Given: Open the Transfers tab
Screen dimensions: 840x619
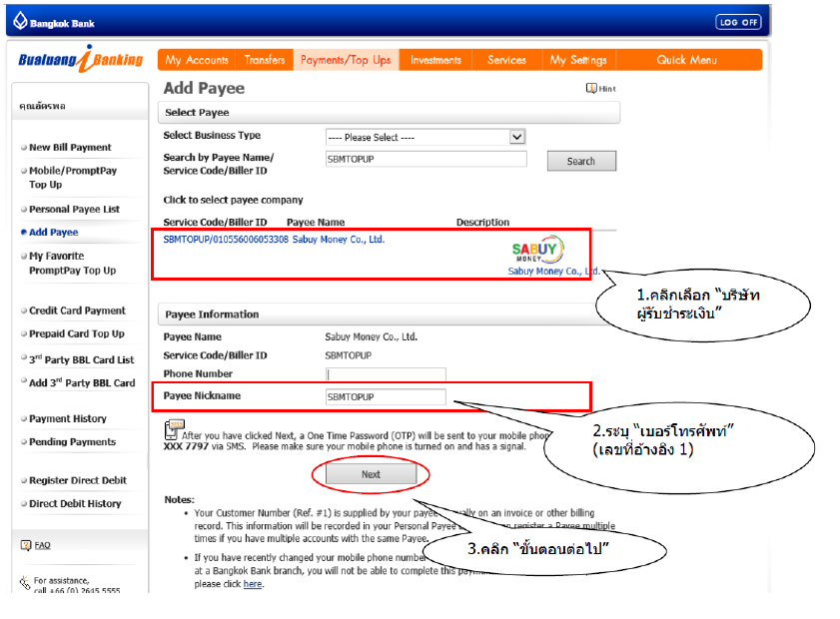Looking at the screenshot, I should pos(265,60).
